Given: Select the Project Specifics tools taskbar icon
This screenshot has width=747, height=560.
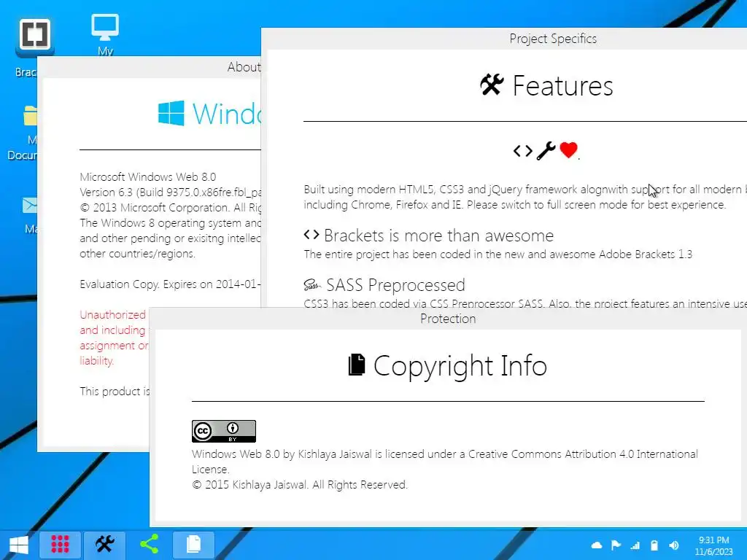Looking at the screenshot, I should tap(105, 544).
